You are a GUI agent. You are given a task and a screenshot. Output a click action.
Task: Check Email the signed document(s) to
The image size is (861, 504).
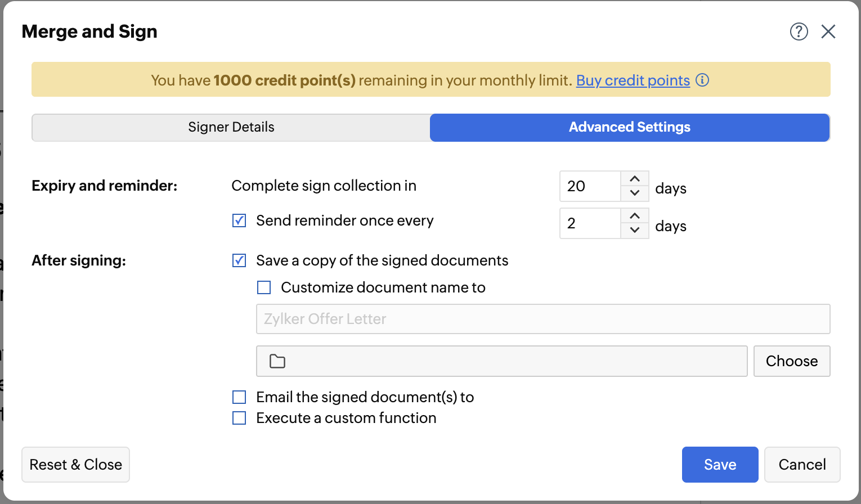(239, 397)
